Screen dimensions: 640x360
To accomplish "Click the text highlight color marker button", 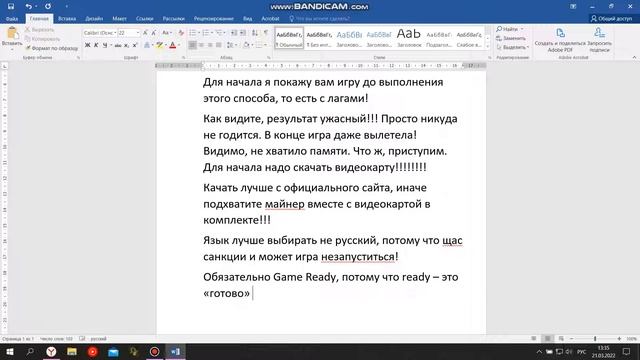I will pyautogui.click(x=159, y=45).
